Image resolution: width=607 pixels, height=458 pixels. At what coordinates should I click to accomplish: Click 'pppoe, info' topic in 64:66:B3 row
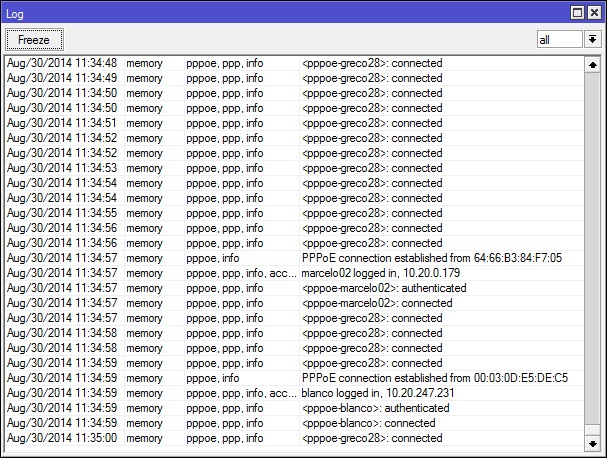[x=213, y=258]
